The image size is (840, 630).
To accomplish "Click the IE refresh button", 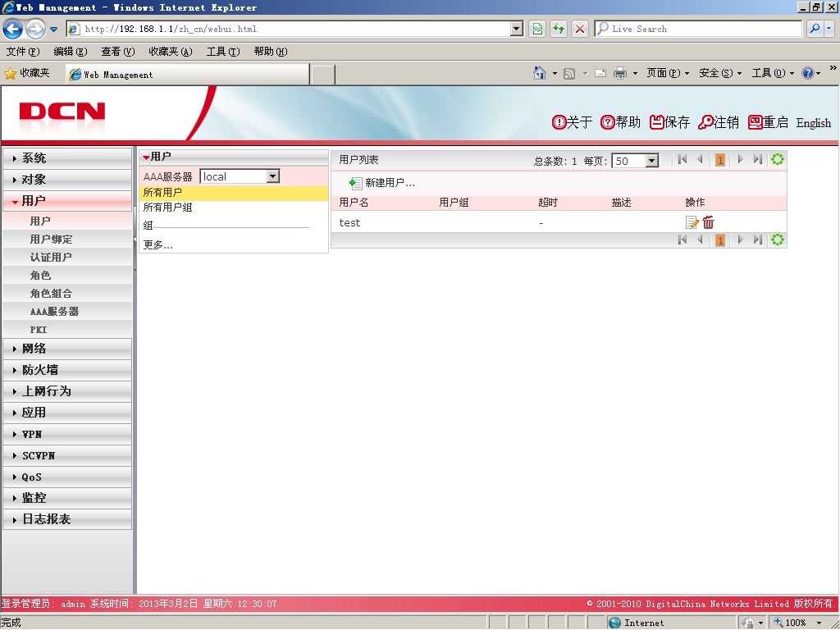I will tap(558, 29).
